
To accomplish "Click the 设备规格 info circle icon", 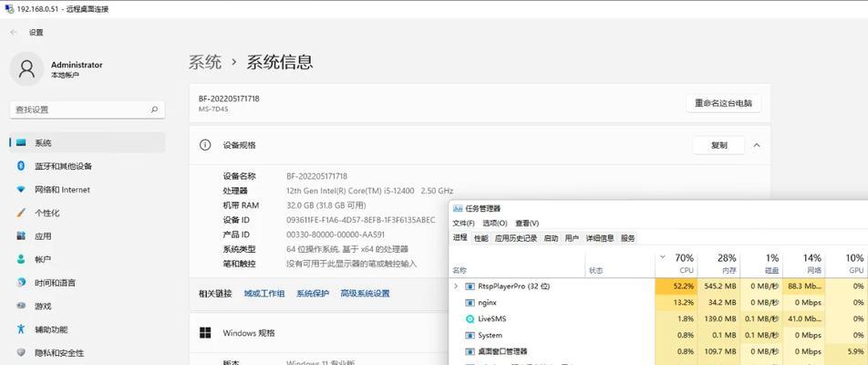I will coord(205,145).
